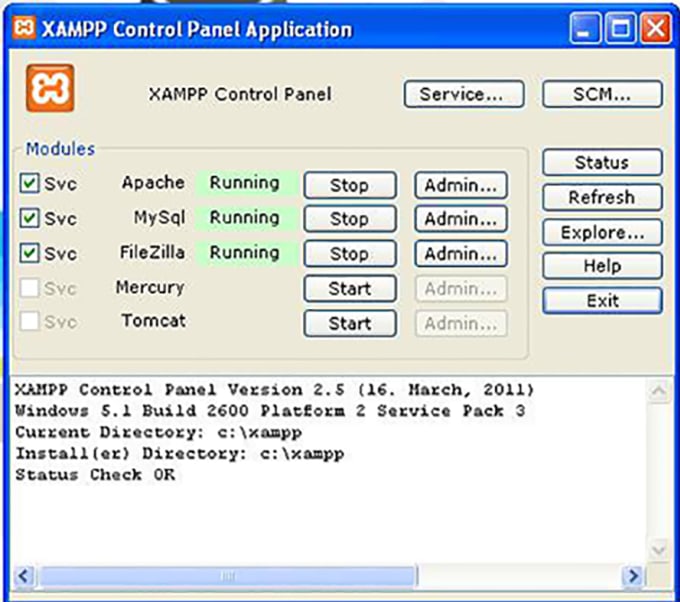680x602 pixels.
Task: Click the 'Windows 5.1 Build 2600' log line
Action: click(270, 411)
